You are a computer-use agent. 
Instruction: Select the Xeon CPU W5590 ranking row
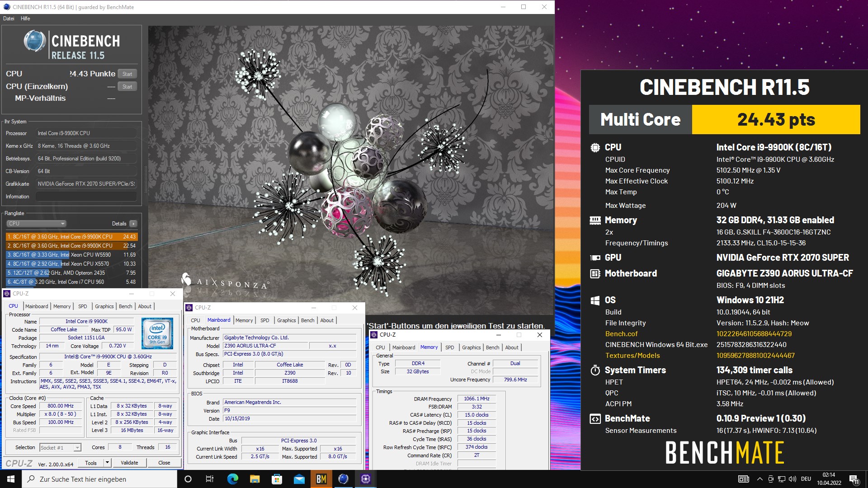(x=71, y=255)
